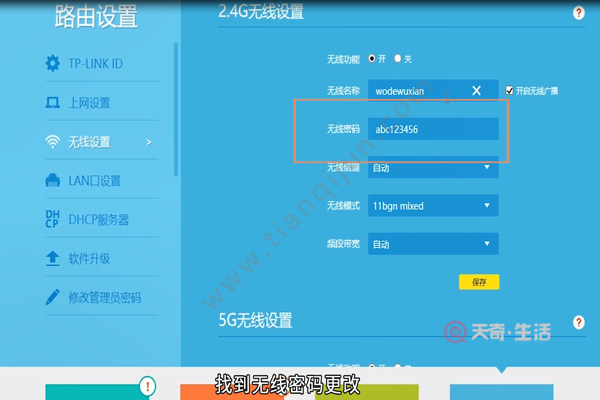
Task: Click the laptop icon for 上网设置
Action: tap(53, 103)
